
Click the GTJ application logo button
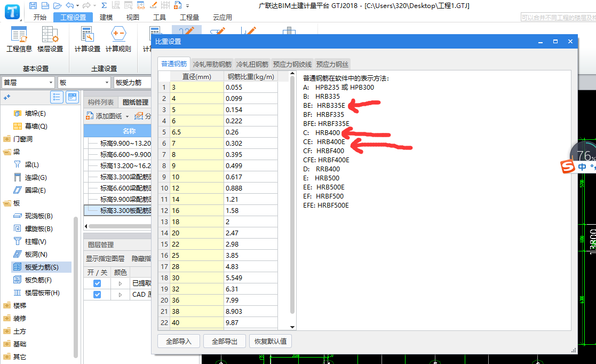(12, 11)
